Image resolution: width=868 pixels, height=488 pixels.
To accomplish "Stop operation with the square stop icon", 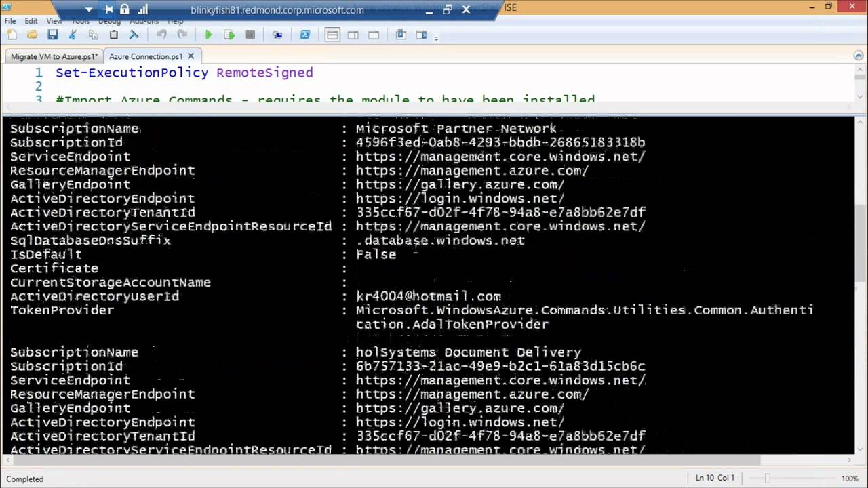I will point(250,35).
